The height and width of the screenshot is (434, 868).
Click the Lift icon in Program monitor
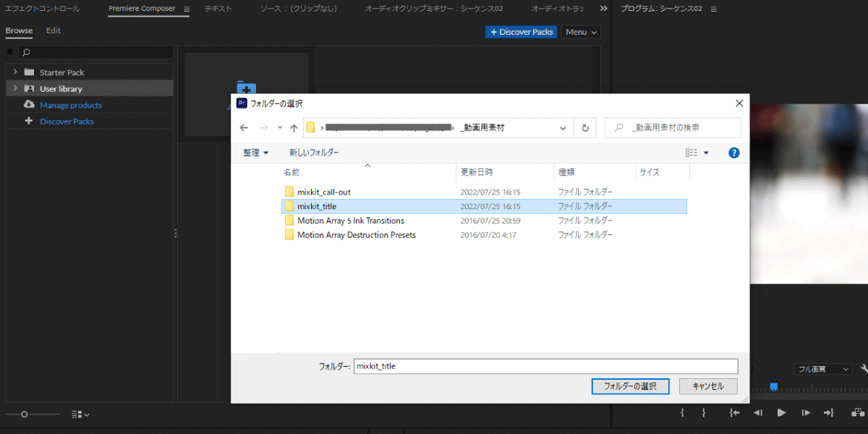(856, 413)
